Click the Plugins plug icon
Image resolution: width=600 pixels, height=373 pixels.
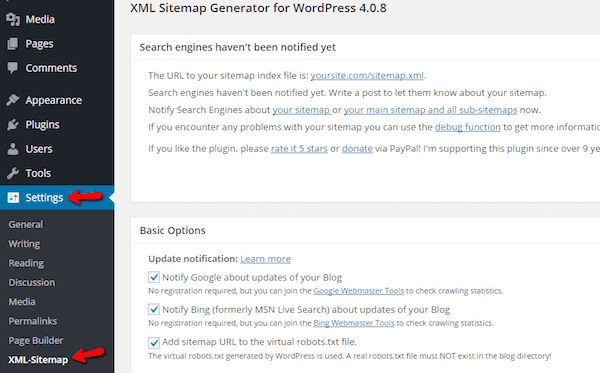tap(13, 124)
